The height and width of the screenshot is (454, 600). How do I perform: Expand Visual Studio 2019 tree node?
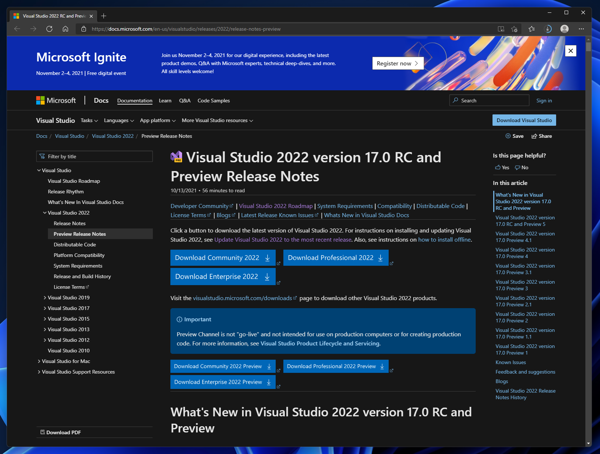click(46, 298)
